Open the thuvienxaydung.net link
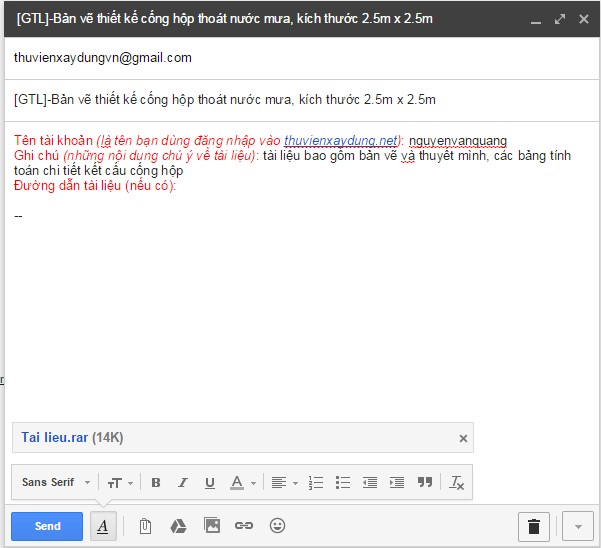The image size is (601, 548). point(341,141)
